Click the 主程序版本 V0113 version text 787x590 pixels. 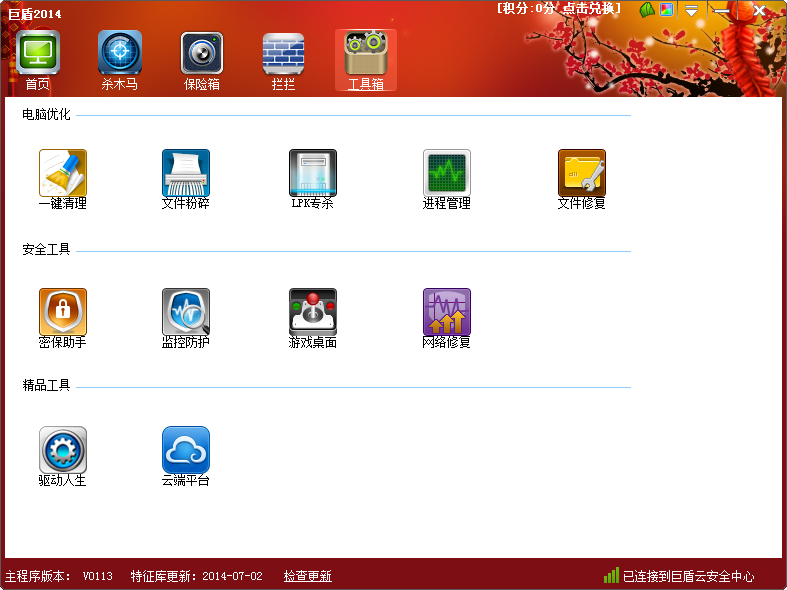(x=59, y=576)
